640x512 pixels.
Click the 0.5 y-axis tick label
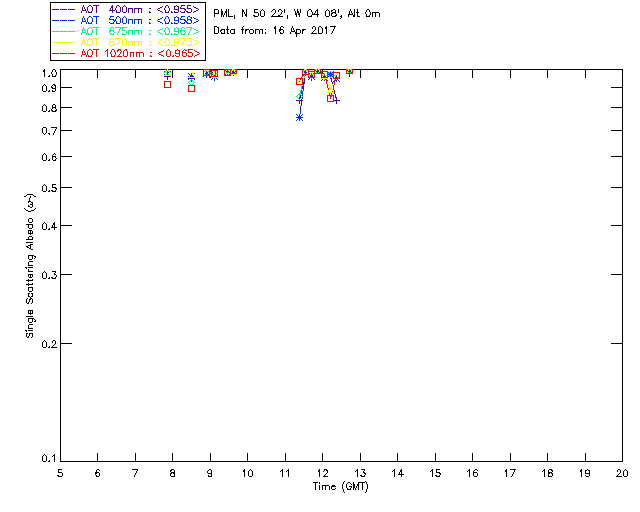point(49,189)
